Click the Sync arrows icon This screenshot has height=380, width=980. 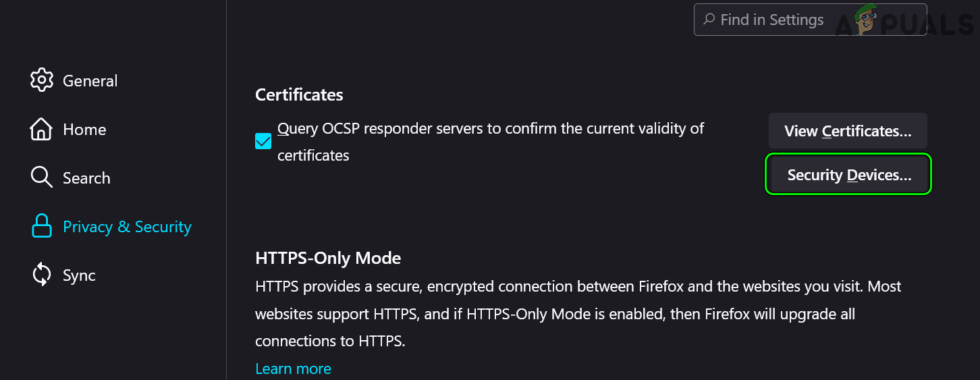pos(42,275)
